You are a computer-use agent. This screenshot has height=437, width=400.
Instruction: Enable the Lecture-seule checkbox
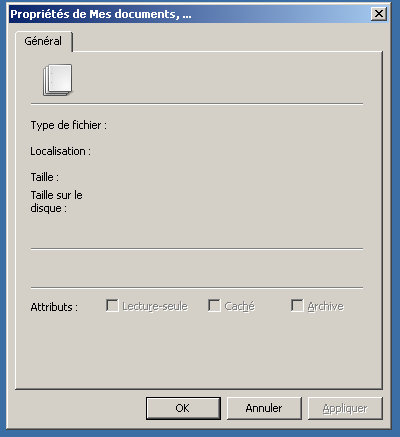click(x=112, y=305)
